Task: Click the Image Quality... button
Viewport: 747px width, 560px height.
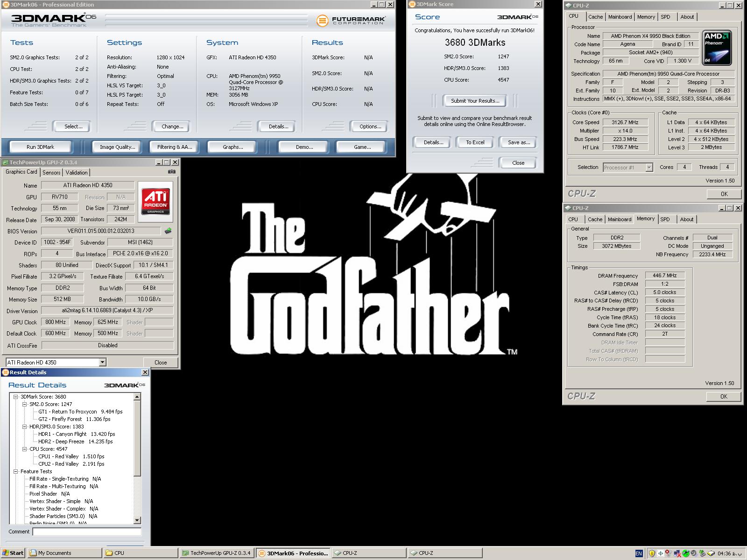Action: tap(117, 147)
